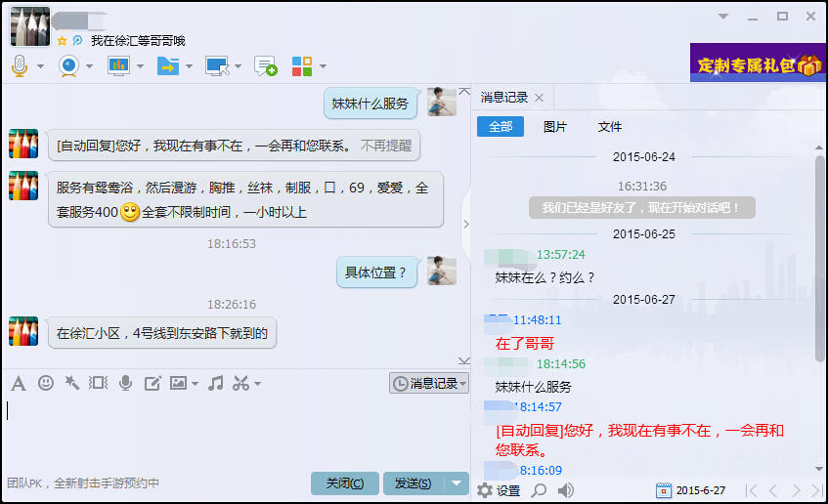Click the star favorite icon
The width and height of the screenshot is (828, 504).
pyautogui.click(x=62, y=41)
